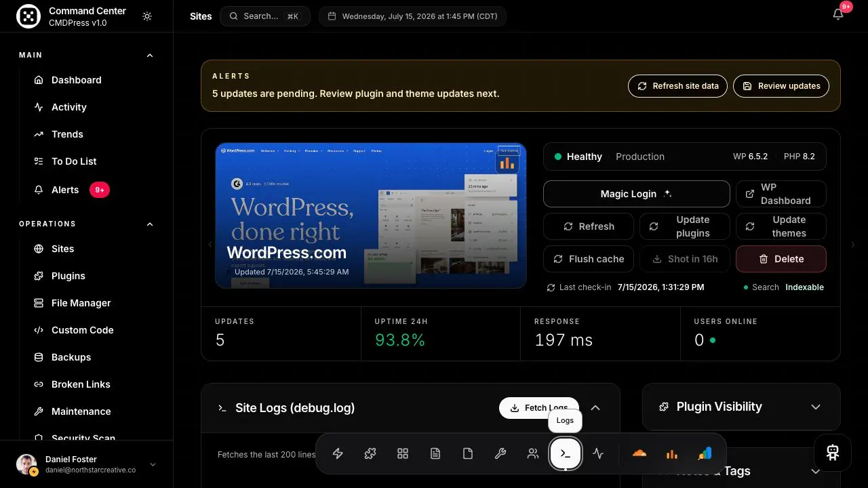The height and width of the screenshot is (488, 868).
Task: Click the users dock icon
Action: [533, 454]
